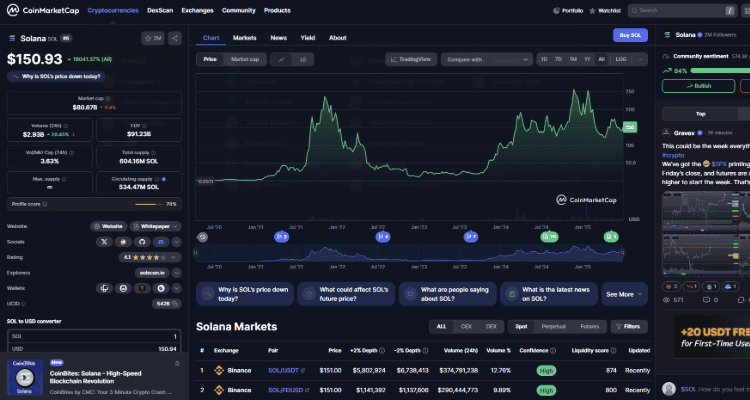Expand the See More questions dropdown
The image size is (750, 400).
pyautogui.click(x=624, y=294)
